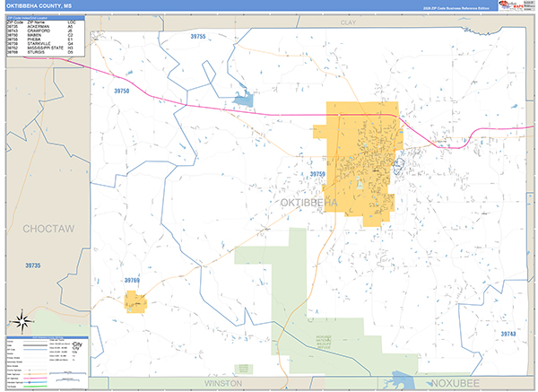This screenshot has height=392, width=538.
Task: Click the "WINSTON" county label
Action: pos(223,383)
